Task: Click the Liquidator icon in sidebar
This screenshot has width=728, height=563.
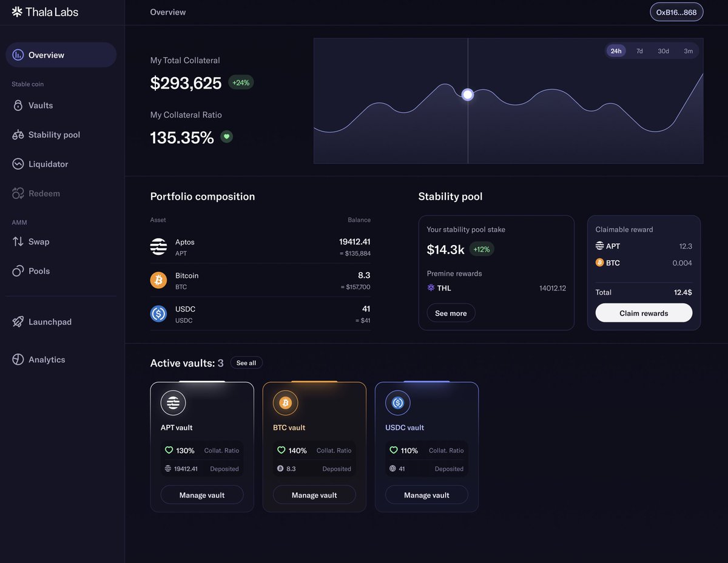Action: click(x=18, y=164)
